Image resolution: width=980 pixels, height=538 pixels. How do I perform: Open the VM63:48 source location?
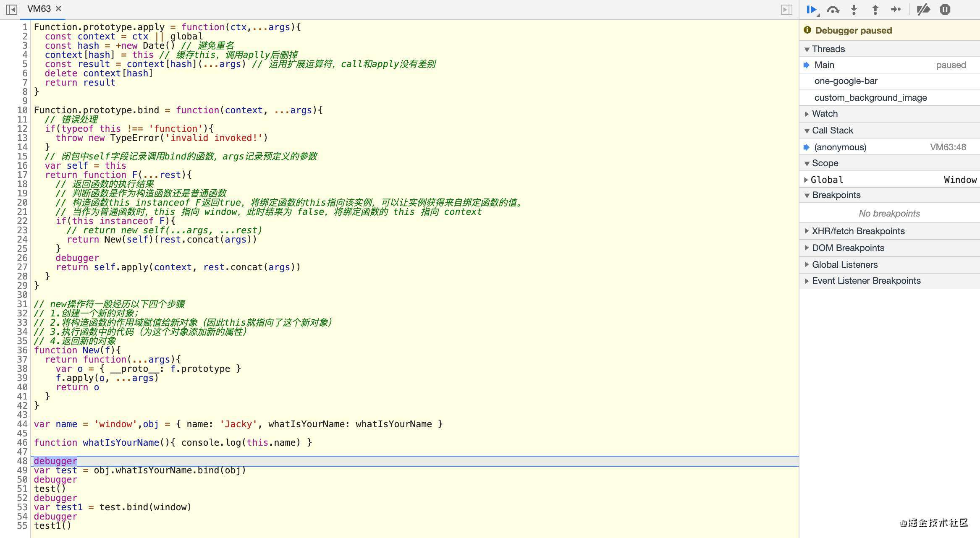click(x=948, y=147)
